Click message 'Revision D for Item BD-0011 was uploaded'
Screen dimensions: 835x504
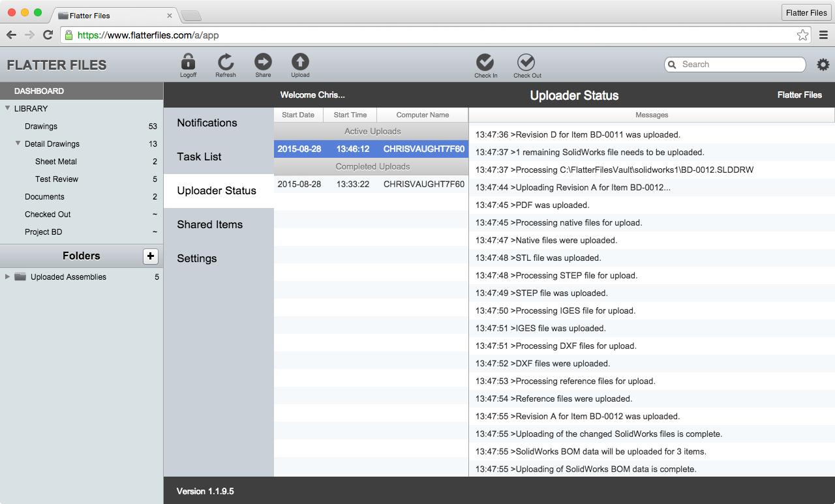click(652, 134)
